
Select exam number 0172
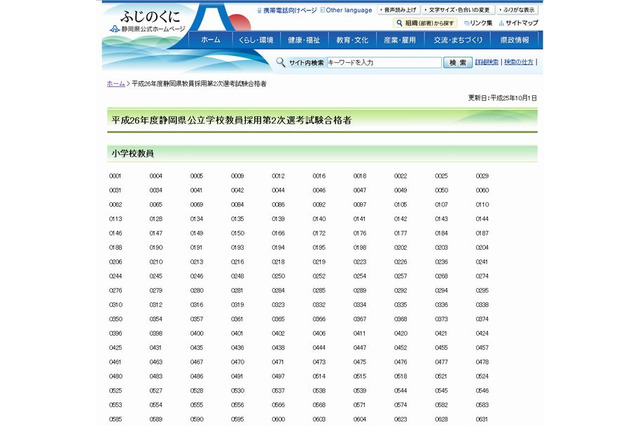point(319,233)
